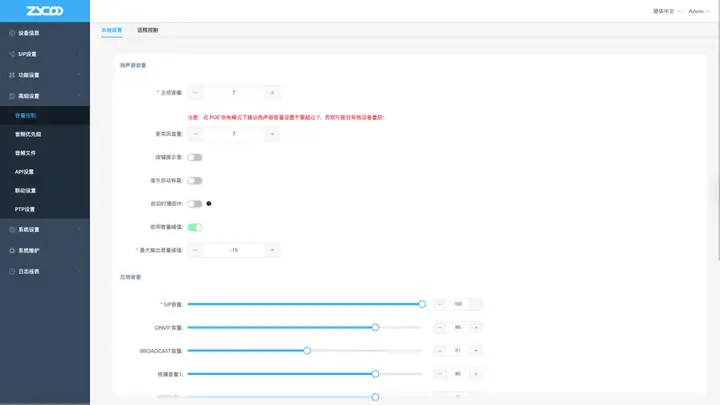Switch to the second tab beside the active tab
This screenshot has height=405, width=720.
[147, 30]
